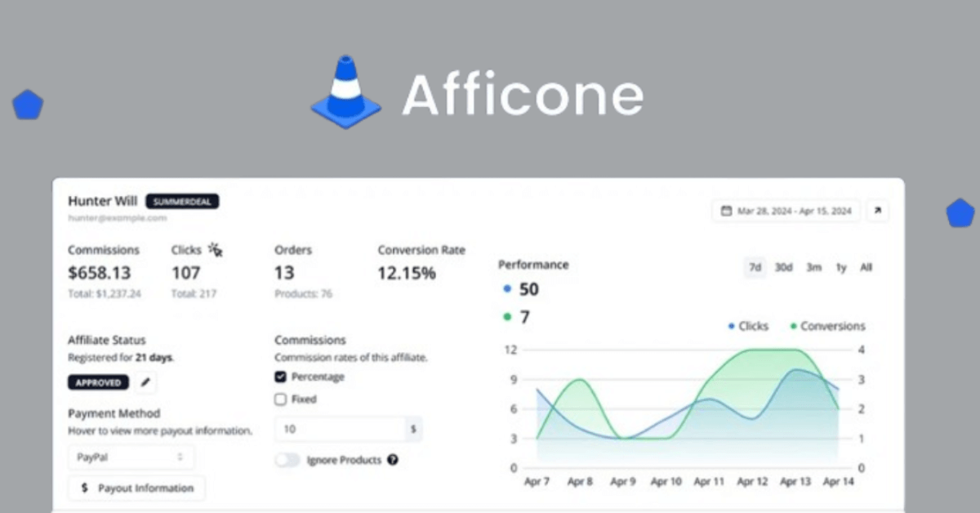Uncheck the Percentage commission checkbox
980x513 pixels.
(281, 377)
